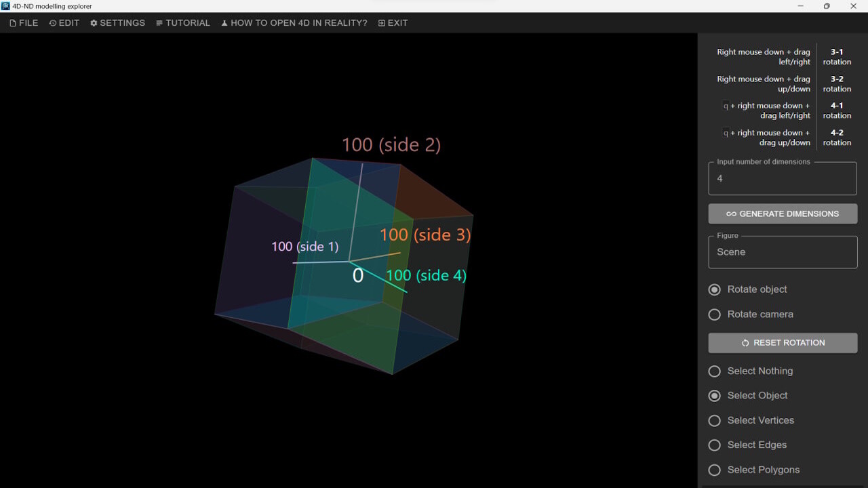Click the list icon beside TUTORIAL
Viewport: 868px width, 488px height.
tap(158, 22)
